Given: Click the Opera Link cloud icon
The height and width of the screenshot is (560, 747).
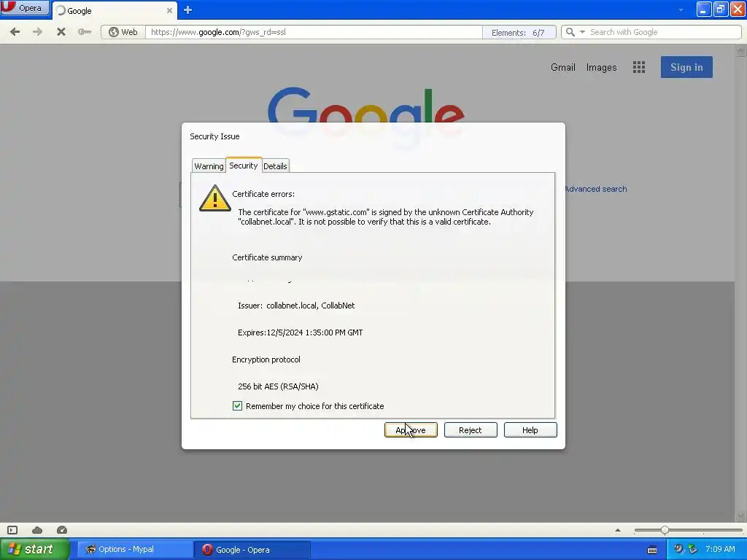Looking at the screenshot, I should pyautogui.click(x=37, y=530).
